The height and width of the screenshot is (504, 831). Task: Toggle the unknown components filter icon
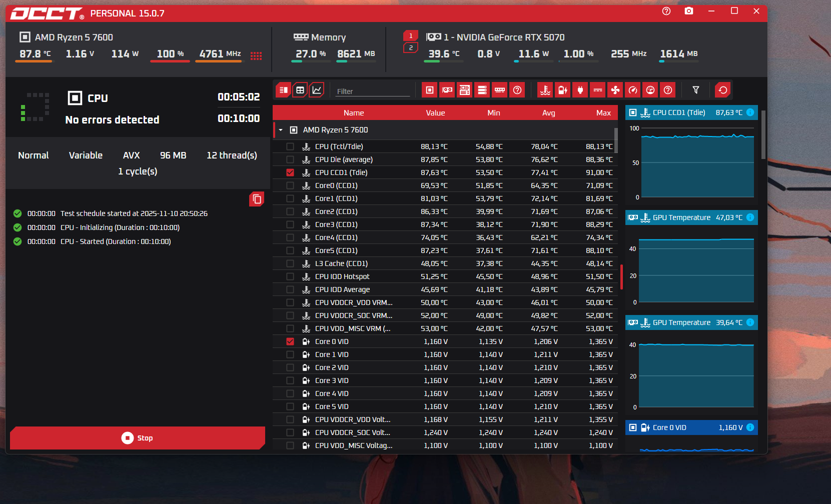[x=517, y=90]
